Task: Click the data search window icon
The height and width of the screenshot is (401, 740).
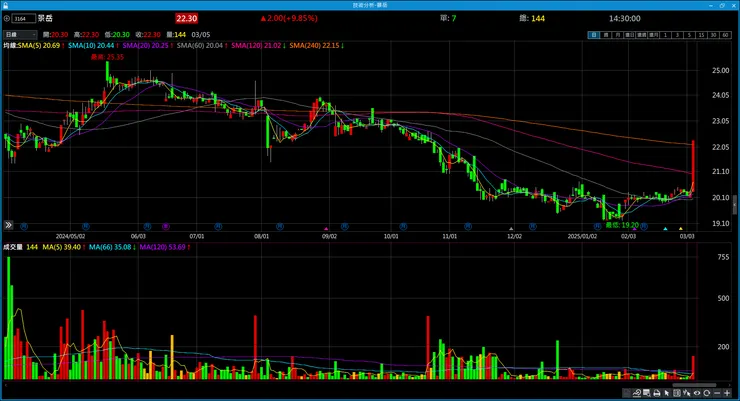Action: (647, 393)
